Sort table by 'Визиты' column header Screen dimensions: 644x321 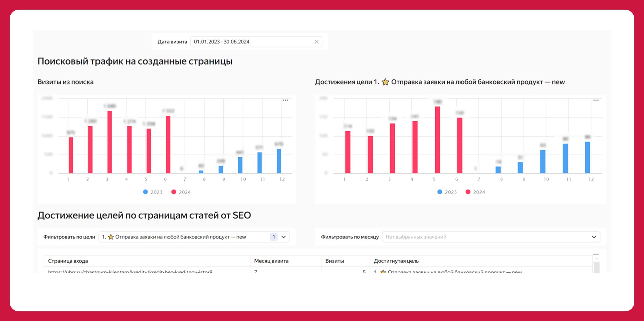pyautogui.click(x=334, y=261)
